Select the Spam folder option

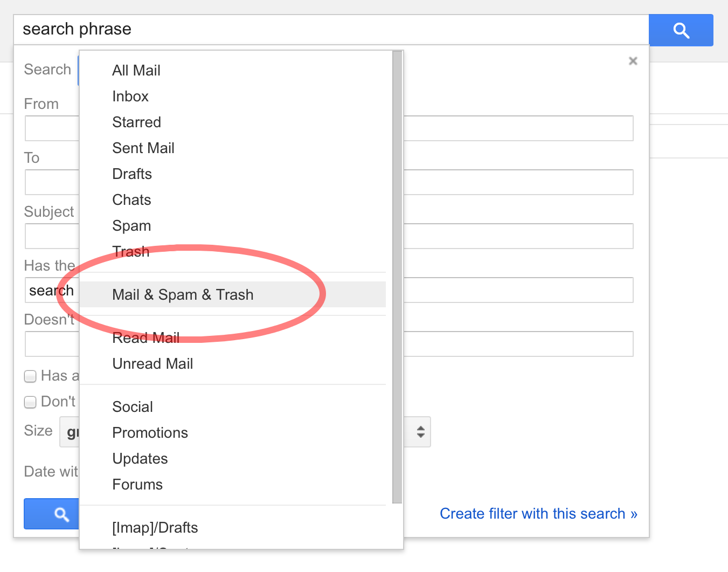point(131,225)
